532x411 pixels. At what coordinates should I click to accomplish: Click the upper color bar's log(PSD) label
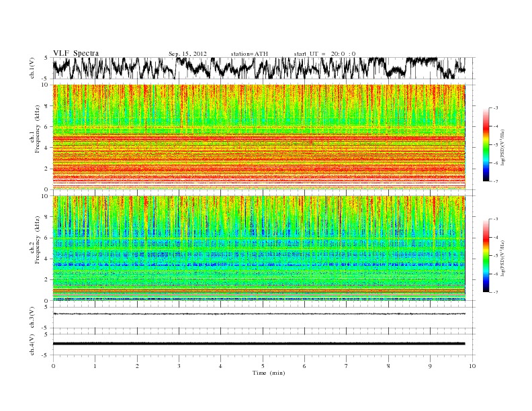[502, 147]
